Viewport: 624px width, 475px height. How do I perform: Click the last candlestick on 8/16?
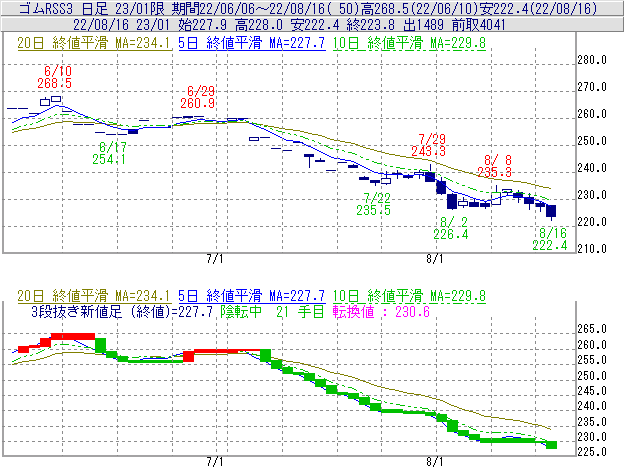551,211
